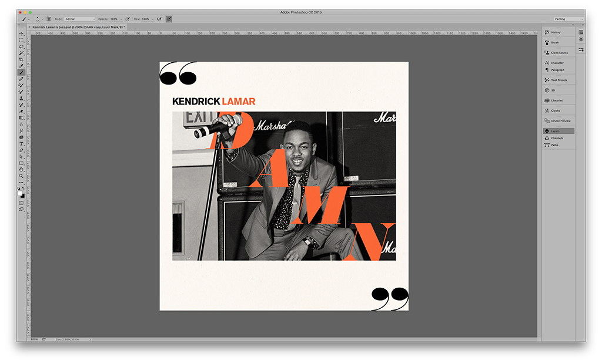Select the Gradient tool

22,118
